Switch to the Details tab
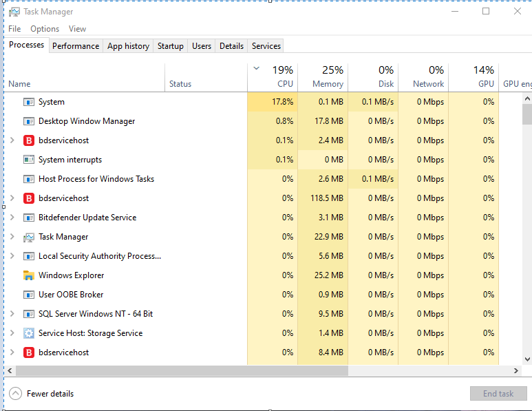Screen dimensions: 532x411 tap(231, 46)
